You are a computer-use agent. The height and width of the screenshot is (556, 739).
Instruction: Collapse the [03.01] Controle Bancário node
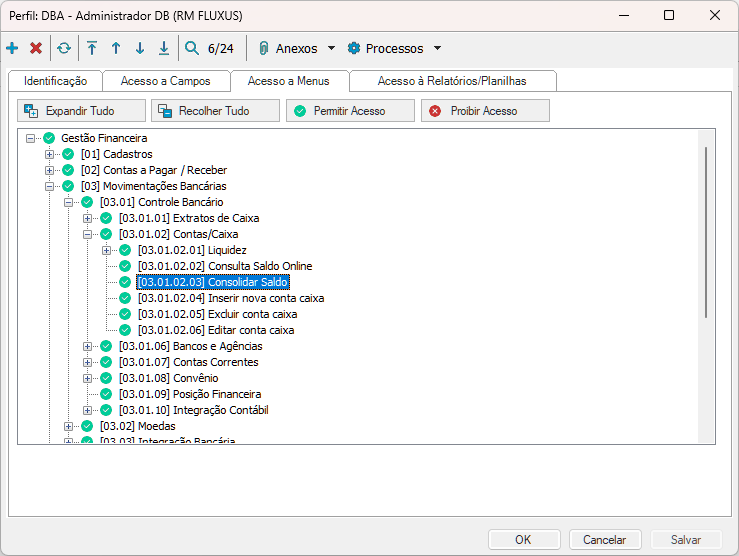click(68, 202)
